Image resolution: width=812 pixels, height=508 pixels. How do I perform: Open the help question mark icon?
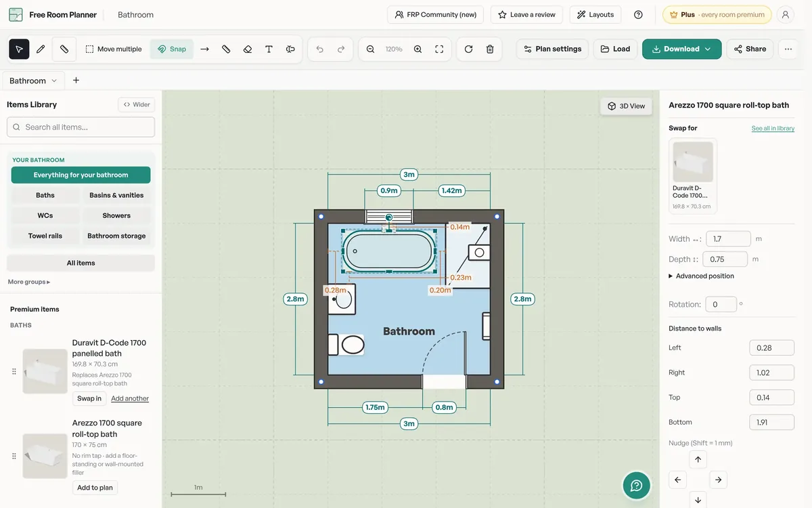click(638, 14)
